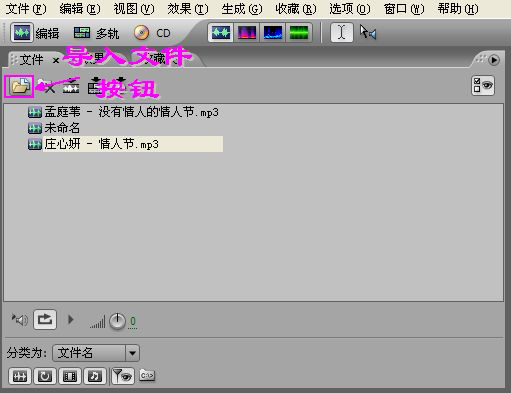This screenshot has width=511, height=393.
Task: Toggle loop play button in preview
Action: pos(45,320)
